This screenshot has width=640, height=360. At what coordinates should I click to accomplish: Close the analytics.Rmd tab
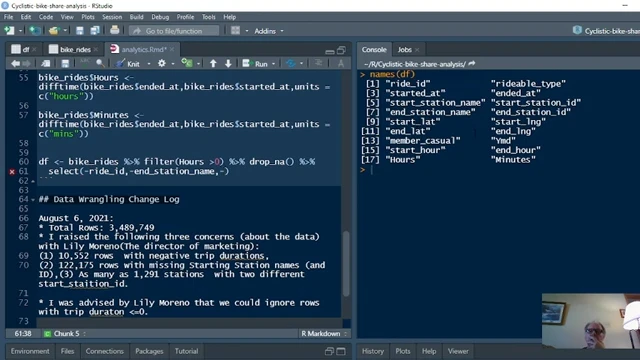pyautogui.click(x=172, y=49)
